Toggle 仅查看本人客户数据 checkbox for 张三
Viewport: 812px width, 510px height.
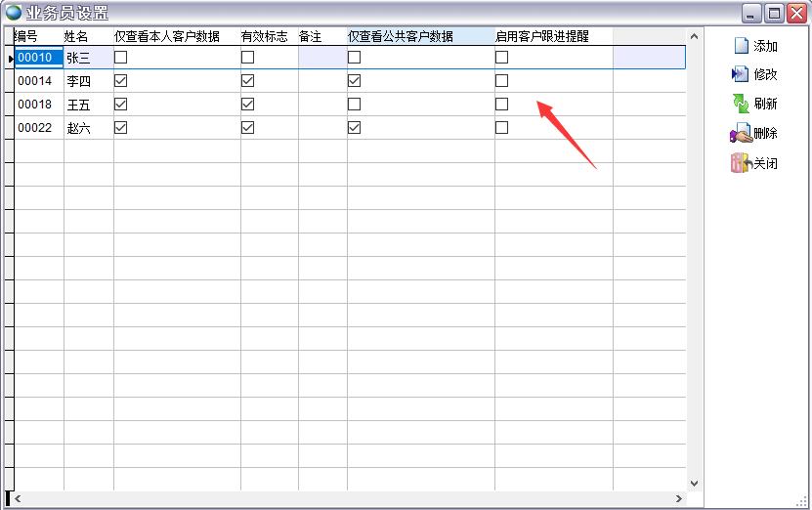pos(121,58)
